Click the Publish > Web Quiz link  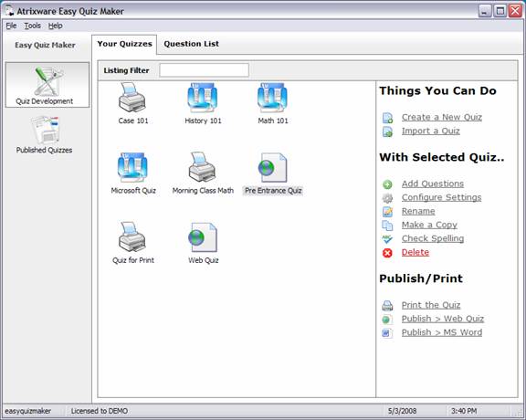click(x=443, y=319)
